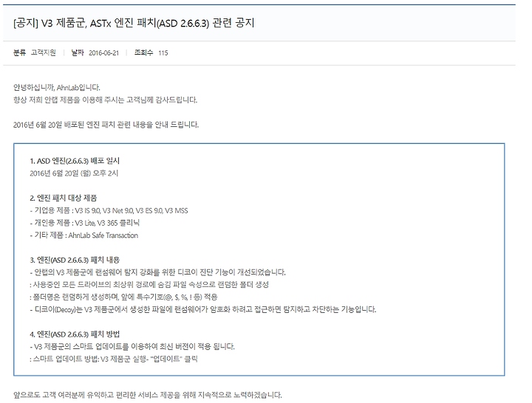Select the line about 랜섬웨어 탐지 강화 디코이 진단
This screenshot has height=403, width=532.
[158, 272]
